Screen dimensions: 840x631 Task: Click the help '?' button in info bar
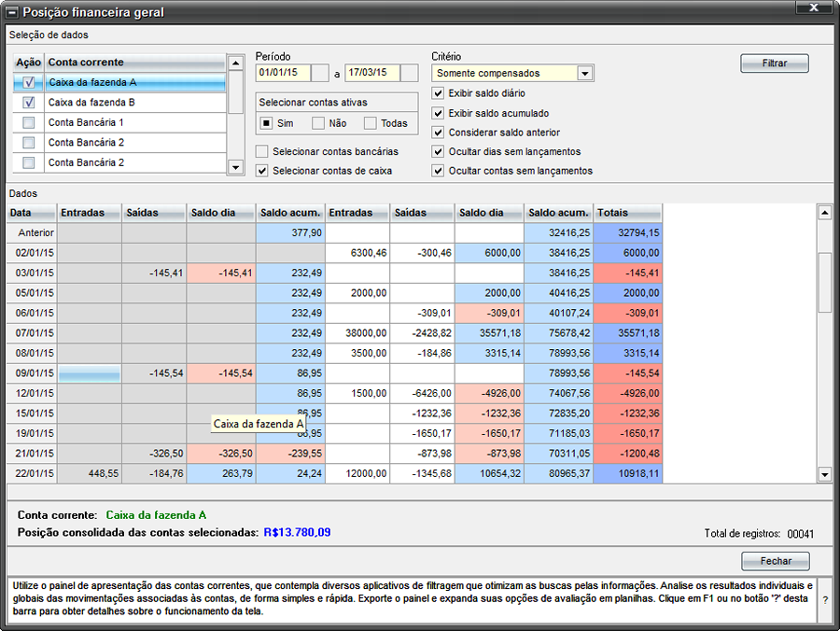click(x=825, y=600)
